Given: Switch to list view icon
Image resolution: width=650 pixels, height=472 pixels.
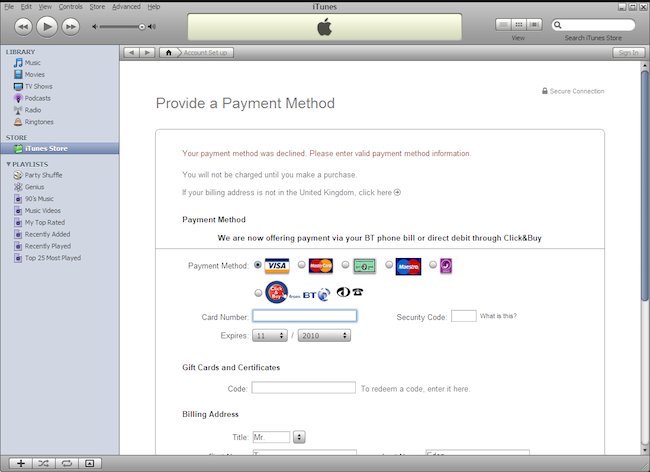Looking at the screenshot, I should tap(503, 25).
